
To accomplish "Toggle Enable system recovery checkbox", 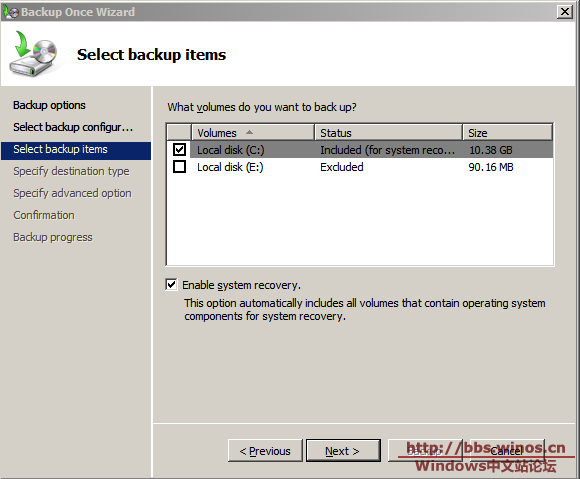I will (171, 285).
